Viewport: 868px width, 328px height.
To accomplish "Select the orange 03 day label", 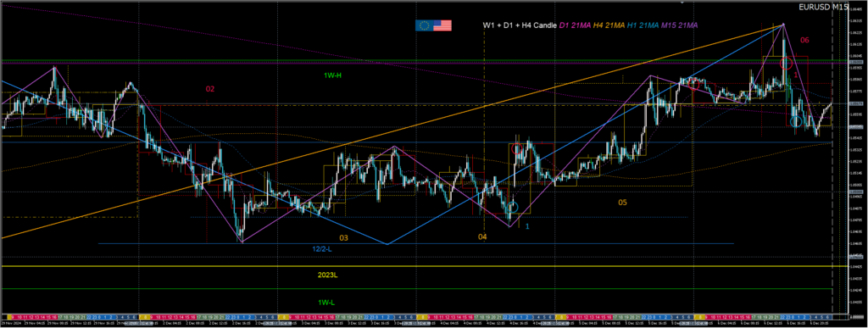I will pyautogui.click(x=344, y=238).
